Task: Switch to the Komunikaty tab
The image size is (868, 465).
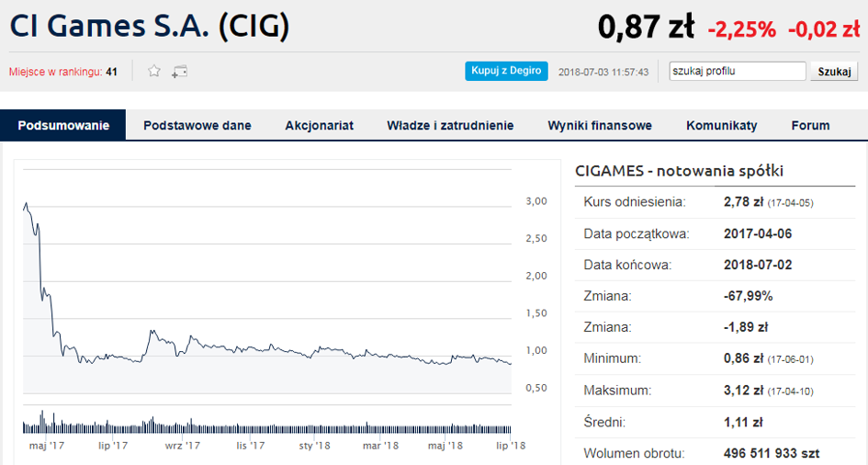Action: (721, 126)
